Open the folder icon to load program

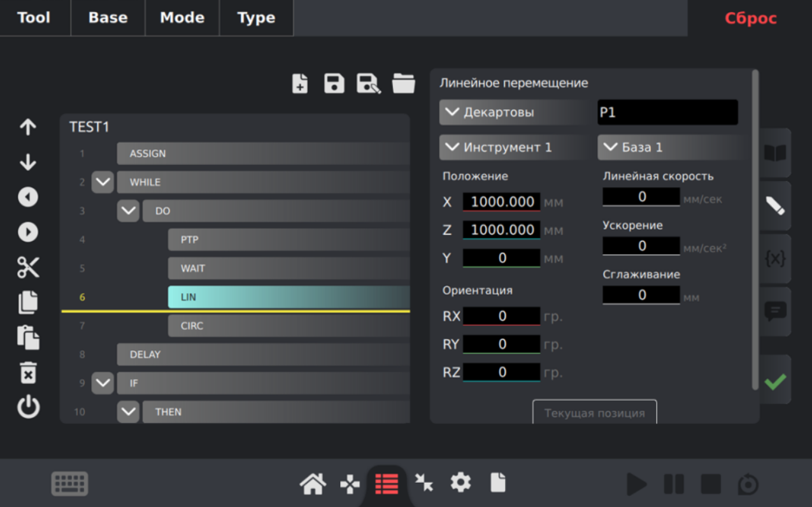click(x=403, y=83)
